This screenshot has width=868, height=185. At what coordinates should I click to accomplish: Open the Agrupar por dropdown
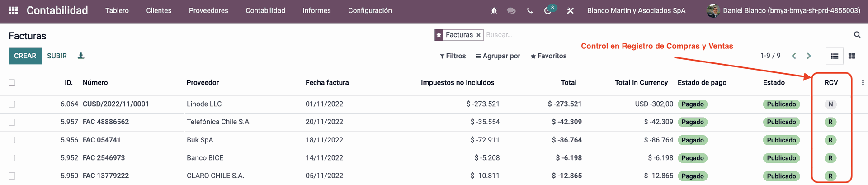(x=498, y=56)
